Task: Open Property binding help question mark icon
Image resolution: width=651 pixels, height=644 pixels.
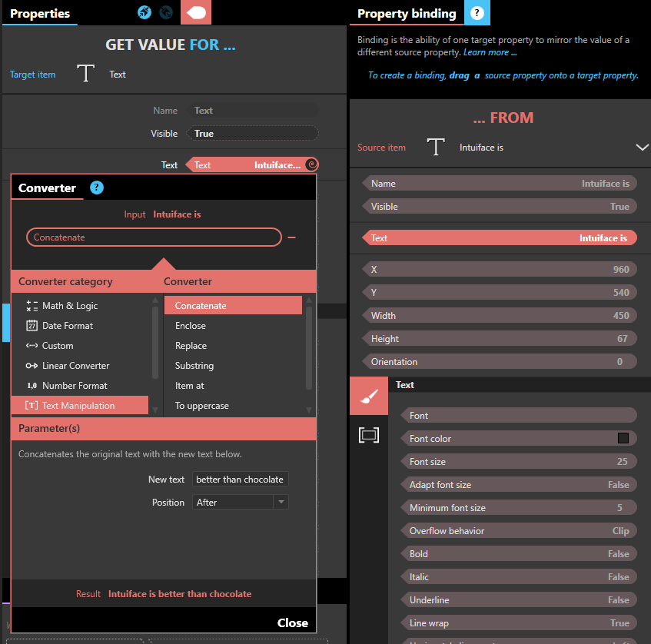Action: point(477,13)
